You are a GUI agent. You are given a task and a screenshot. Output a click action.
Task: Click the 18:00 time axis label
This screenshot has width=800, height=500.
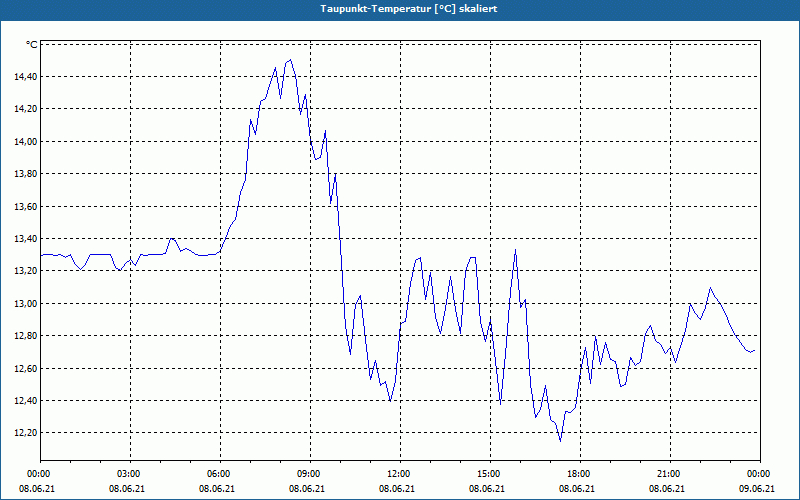click(581, 474)
